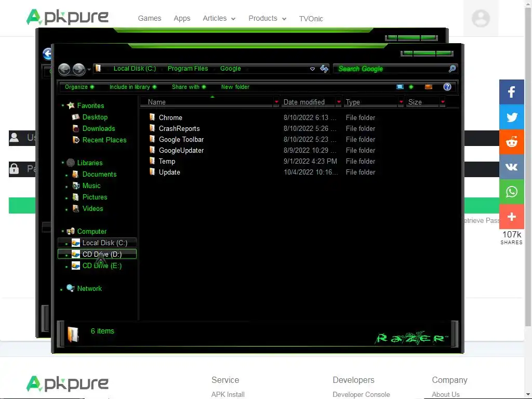Open the recent locations dropdown beside Forward

(x=89, y=70)
